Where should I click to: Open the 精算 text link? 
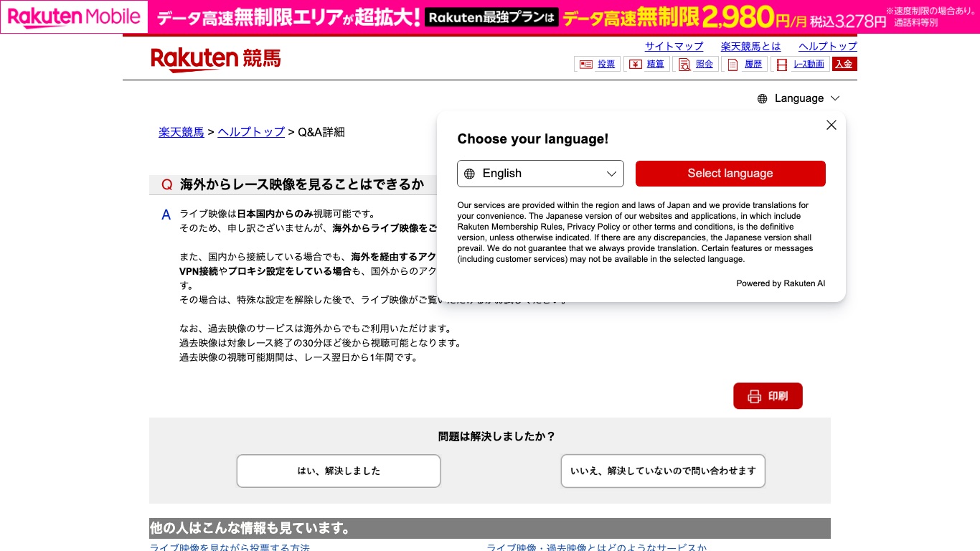pyautogui.click(x=655, y=65)
